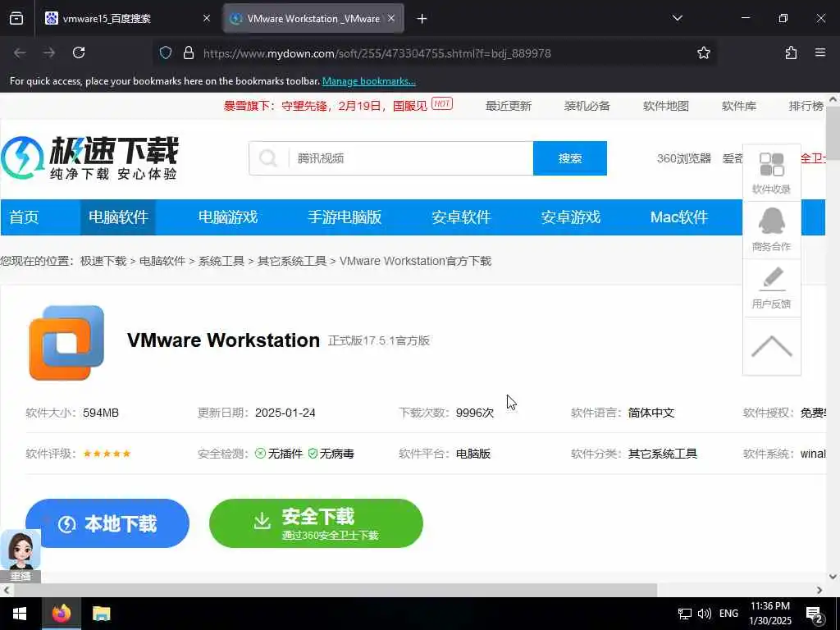Open Firefox from the taskbar
Viewport: 840px width, 630px height.
(62, 614)
